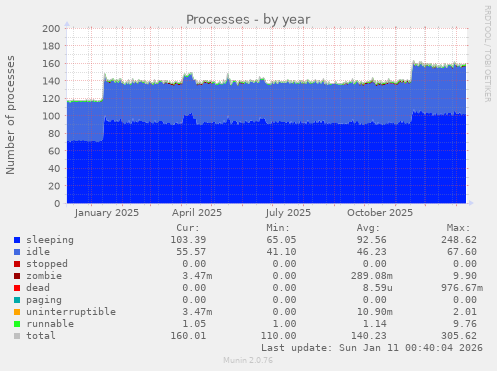Click the paging legend color swatch
497x371 pixels.
tap(17, 300)
